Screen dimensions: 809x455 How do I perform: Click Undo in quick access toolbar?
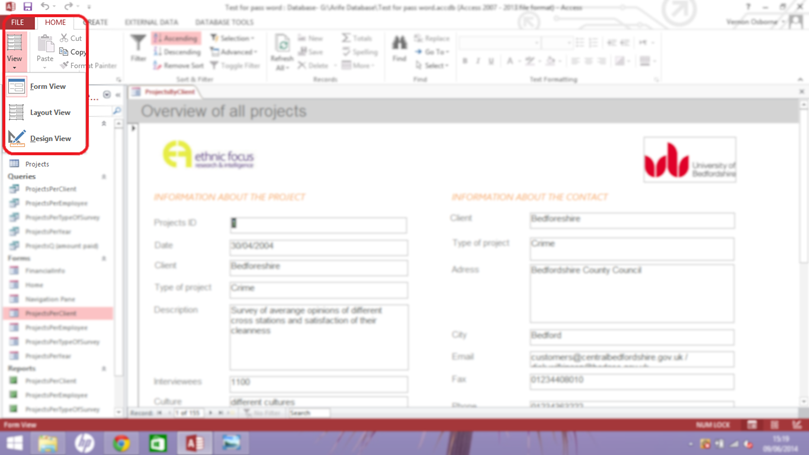(x=45, y=7)
